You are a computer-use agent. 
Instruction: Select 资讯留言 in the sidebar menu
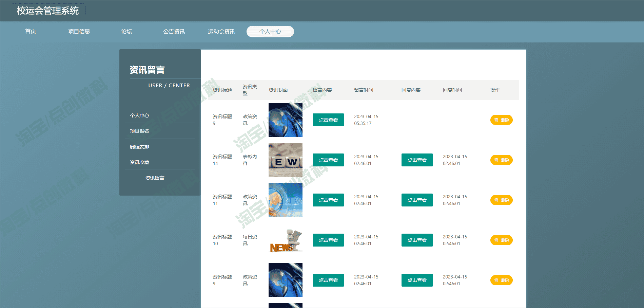pos(155,178)
